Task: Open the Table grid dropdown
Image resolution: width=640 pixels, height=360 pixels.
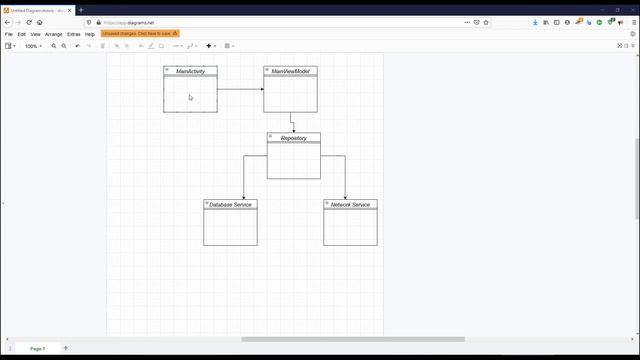Action: click(229, 46)
